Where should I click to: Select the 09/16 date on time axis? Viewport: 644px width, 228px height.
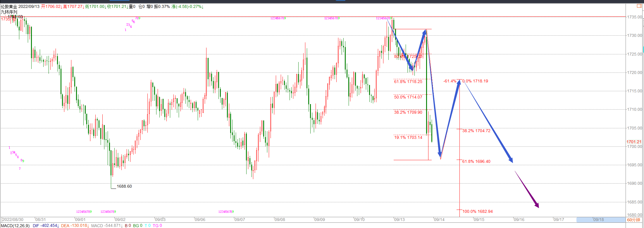(x=519, y=220)
